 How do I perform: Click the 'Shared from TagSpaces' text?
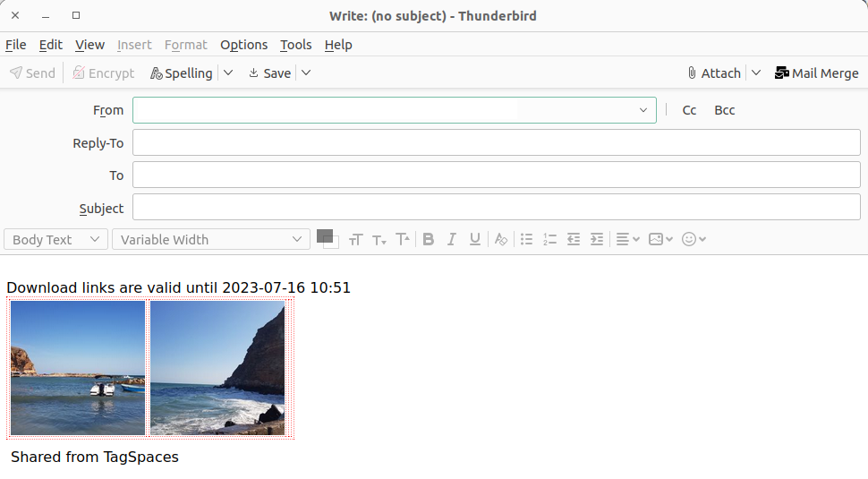[x=95, y=457]
